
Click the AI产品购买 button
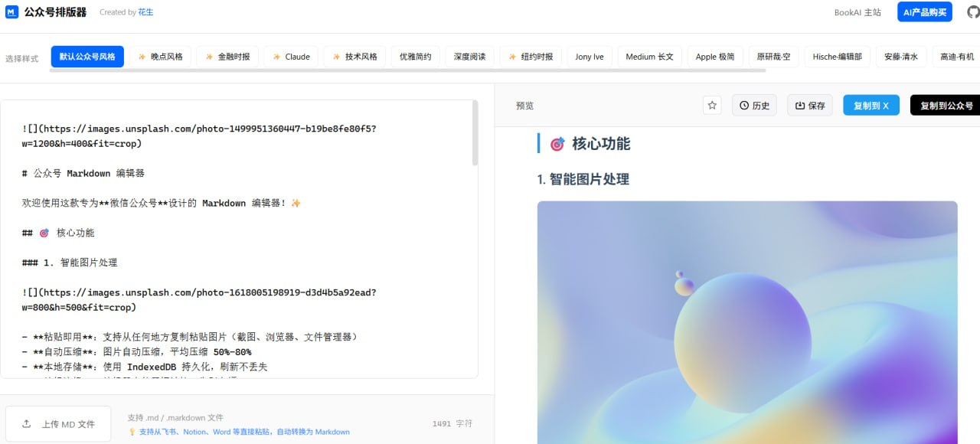click(x=925, y=12)
